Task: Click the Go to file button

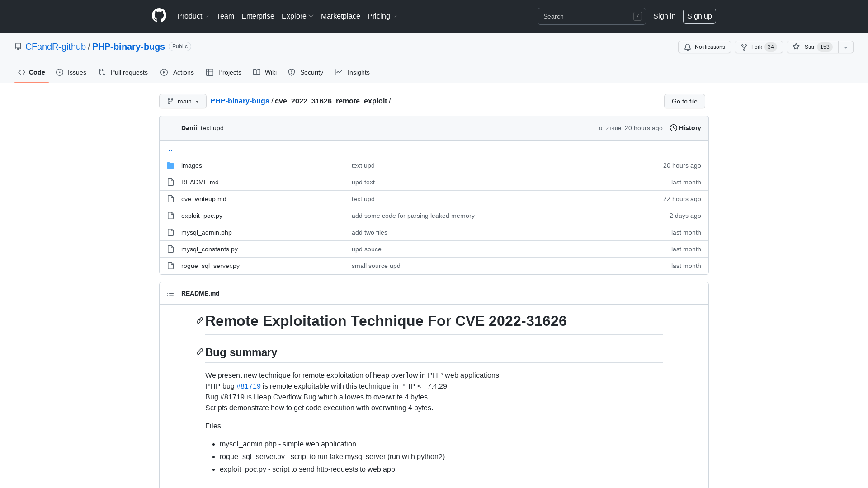Action: [x=684, y=101]
